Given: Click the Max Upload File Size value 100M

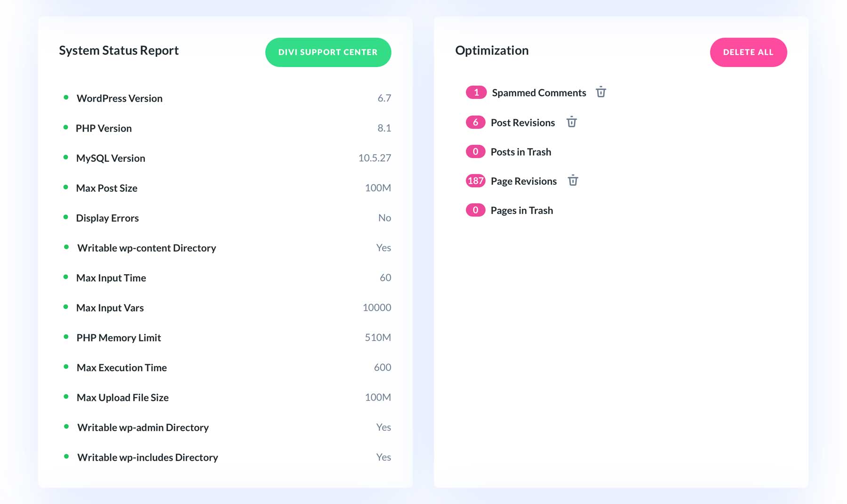Looking at the screenshot, I should (x=377, y=397).
